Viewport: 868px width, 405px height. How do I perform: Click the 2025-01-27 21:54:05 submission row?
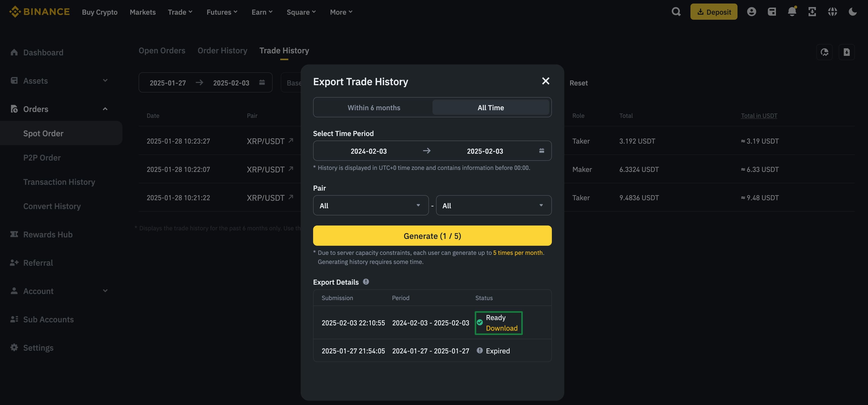[432, 350]
